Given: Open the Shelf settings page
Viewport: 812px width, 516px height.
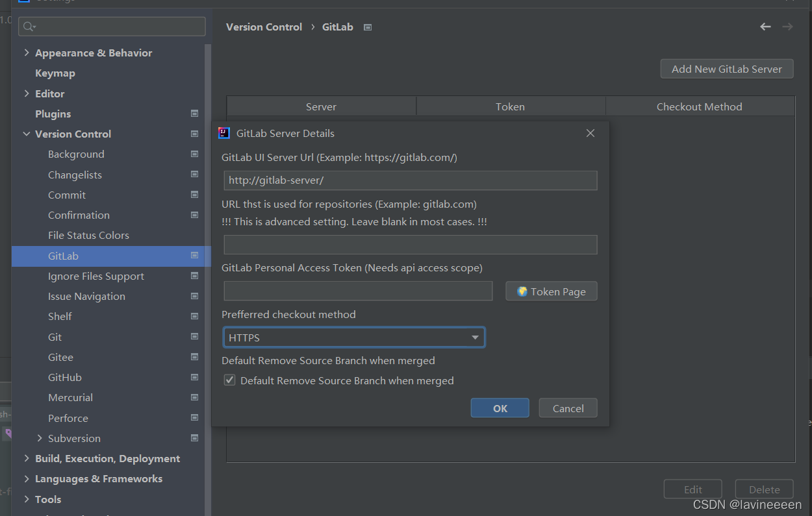Looking at the screenshot, I should coord(60,316).
